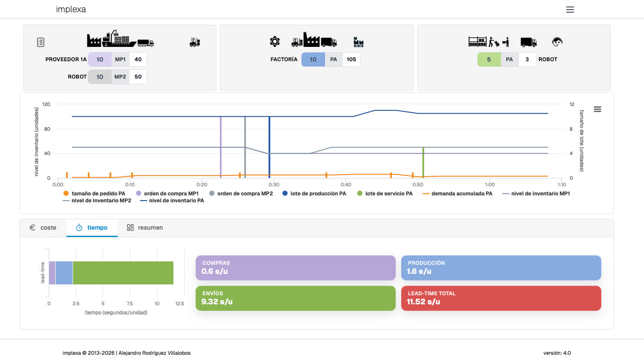Click the forklift icon in supplier panel

point(195,42)
